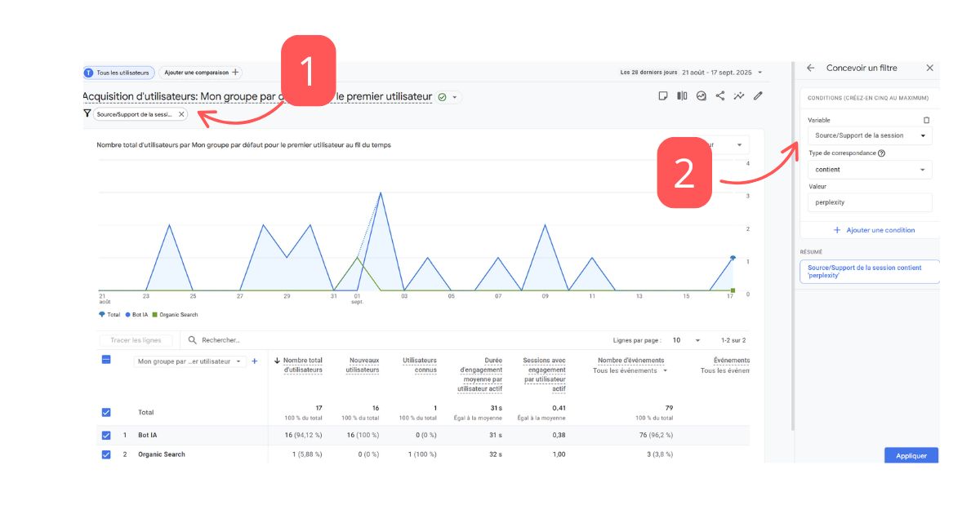Open the 'contient' match type dropdown

[870, 170]
